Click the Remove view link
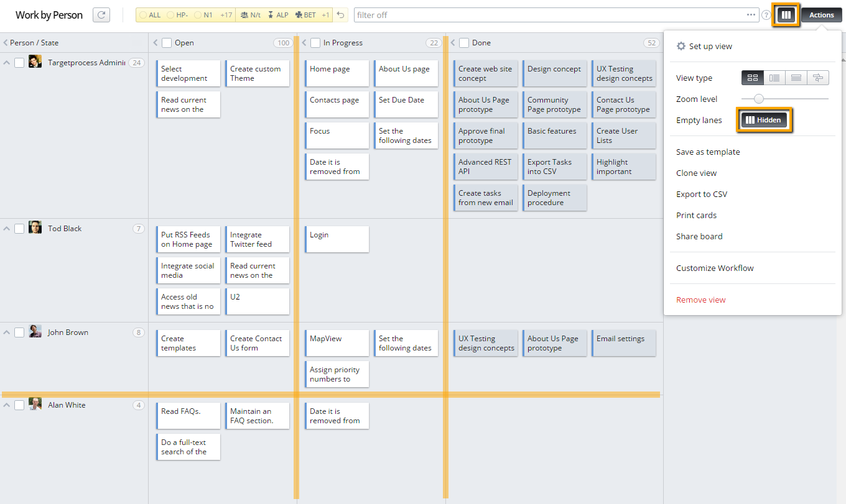Image resolution: width=846 pixels, height=504 pixels. [700, 300]
